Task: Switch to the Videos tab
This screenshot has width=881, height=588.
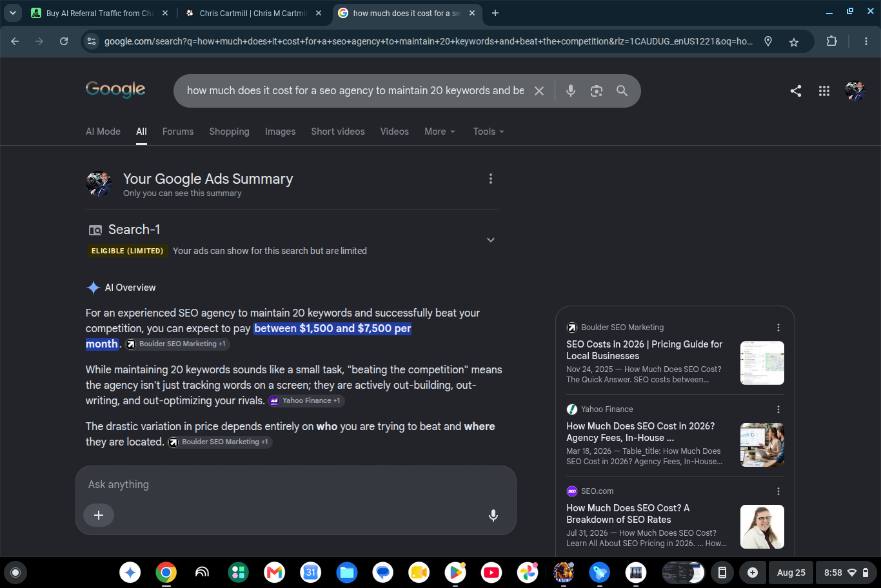Action: click(x=395, y=132)
